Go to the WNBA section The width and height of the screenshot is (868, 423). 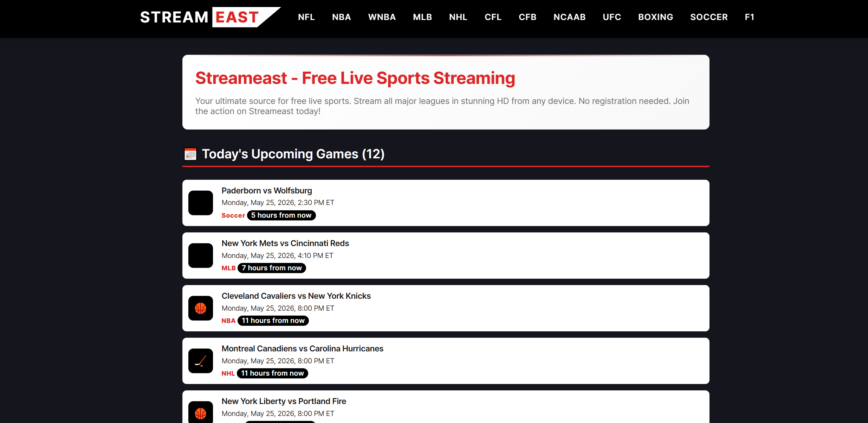click(382, 17)
